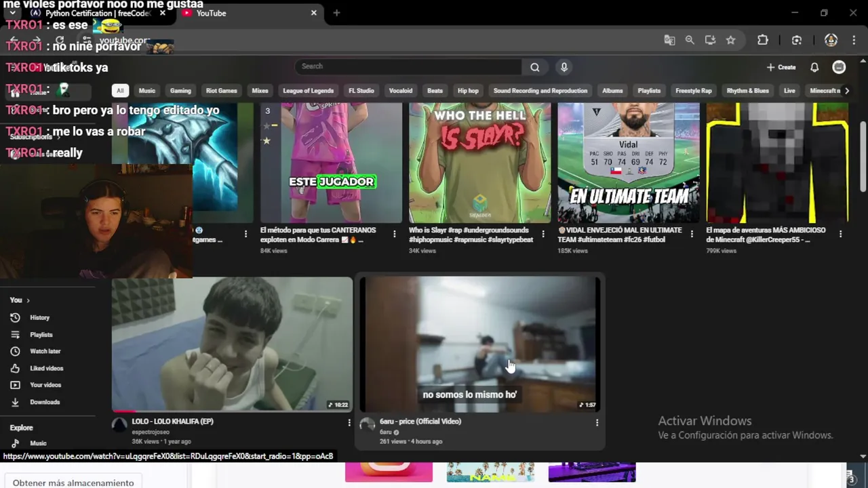Open LOLO - LOLO KHALIFA (EP) title link
The width and height of the screenshot is (868, 488).
[172, 422]
